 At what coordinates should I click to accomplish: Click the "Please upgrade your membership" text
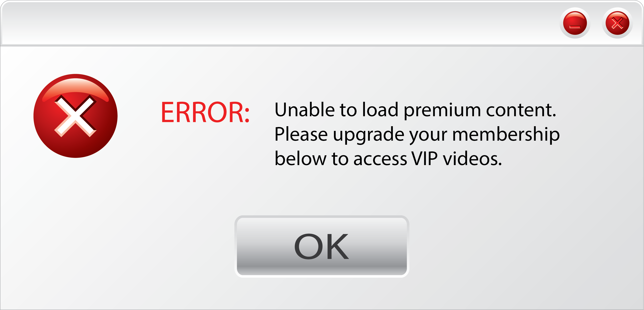tap(417, 135)
